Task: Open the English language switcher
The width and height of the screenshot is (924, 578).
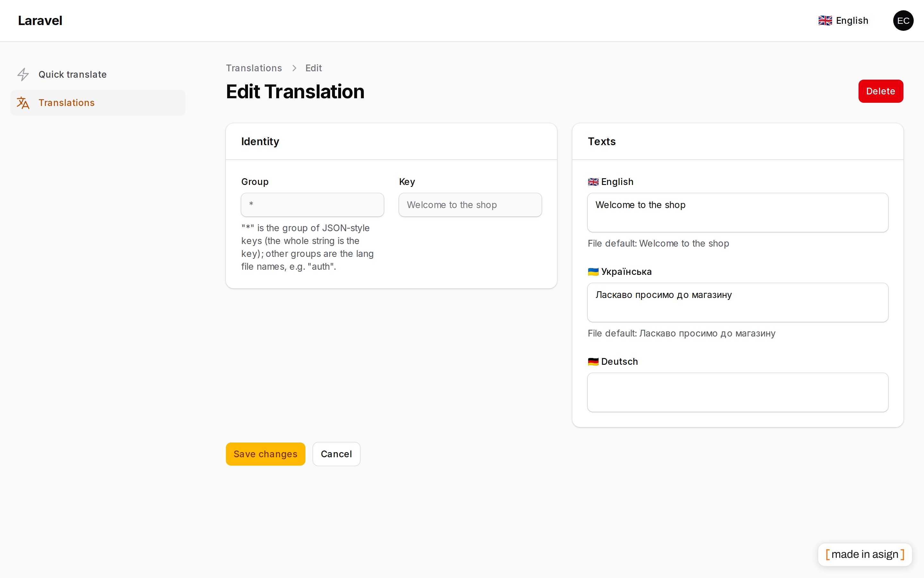Action: (x=843, y=21)
